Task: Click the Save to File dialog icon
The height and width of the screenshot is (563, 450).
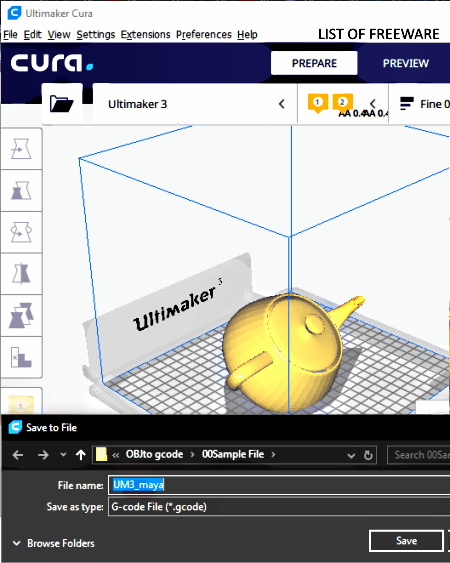Action: click(x=15, y=427)
